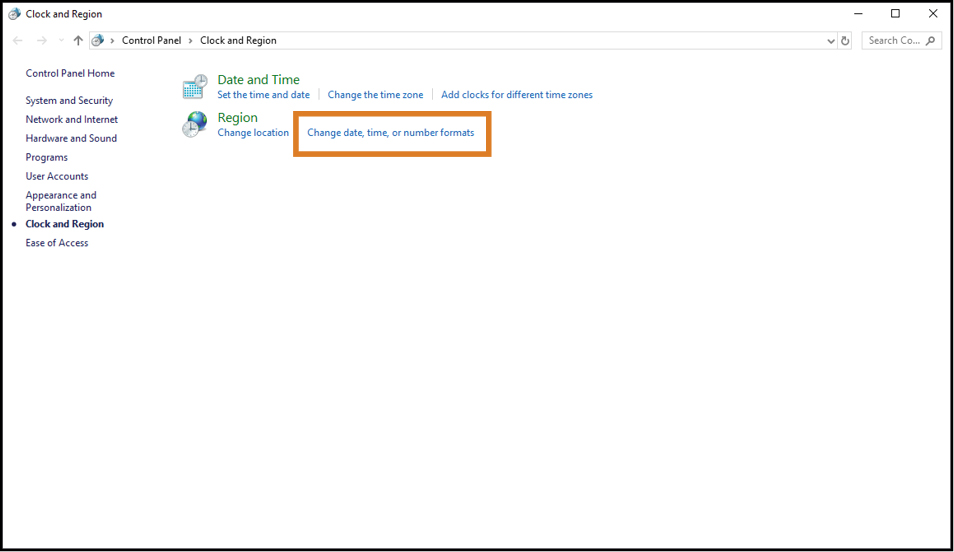Click Clock and Region breadcrumb in address bar
Screen dimensions: 954x552
click(238, 41)
